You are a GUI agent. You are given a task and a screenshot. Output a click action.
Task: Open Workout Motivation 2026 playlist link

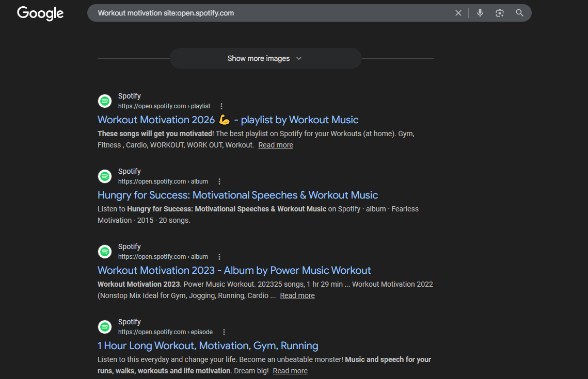tap(228, 120)
